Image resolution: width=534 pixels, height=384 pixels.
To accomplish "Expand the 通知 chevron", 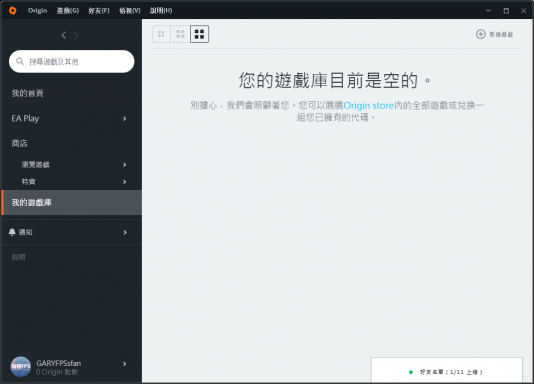I will [x=125, y=232].
